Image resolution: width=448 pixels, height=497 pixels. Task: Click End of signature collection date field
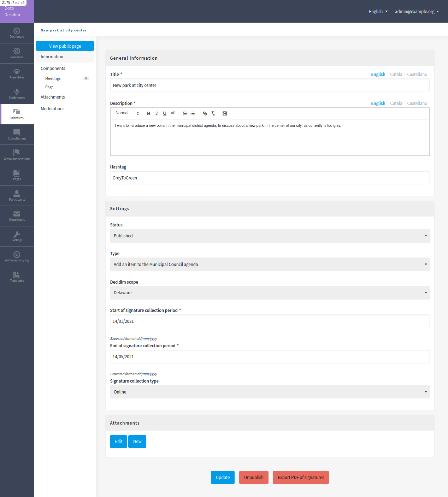click(270, 356)
